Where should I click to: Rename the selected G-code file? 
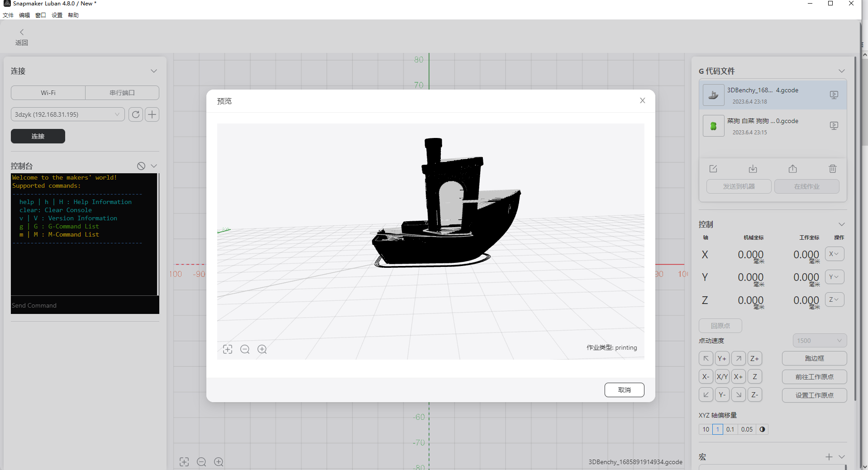coord(713,169)
